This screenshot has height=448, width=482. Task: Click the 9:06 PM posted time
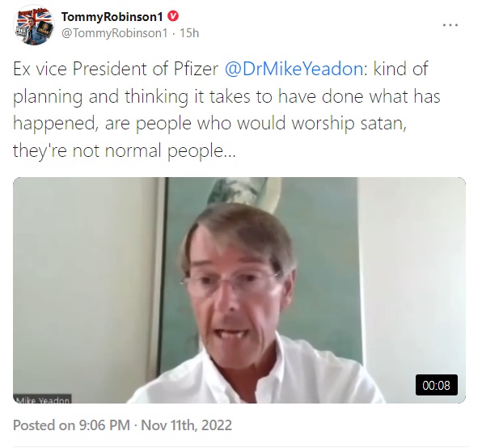click(104, 425)
